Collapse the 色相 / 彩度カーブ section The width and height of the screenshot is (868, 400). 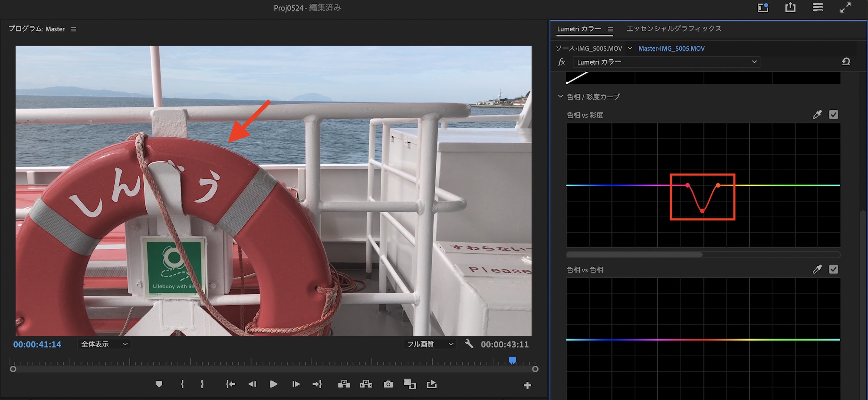tap(560, 96)
